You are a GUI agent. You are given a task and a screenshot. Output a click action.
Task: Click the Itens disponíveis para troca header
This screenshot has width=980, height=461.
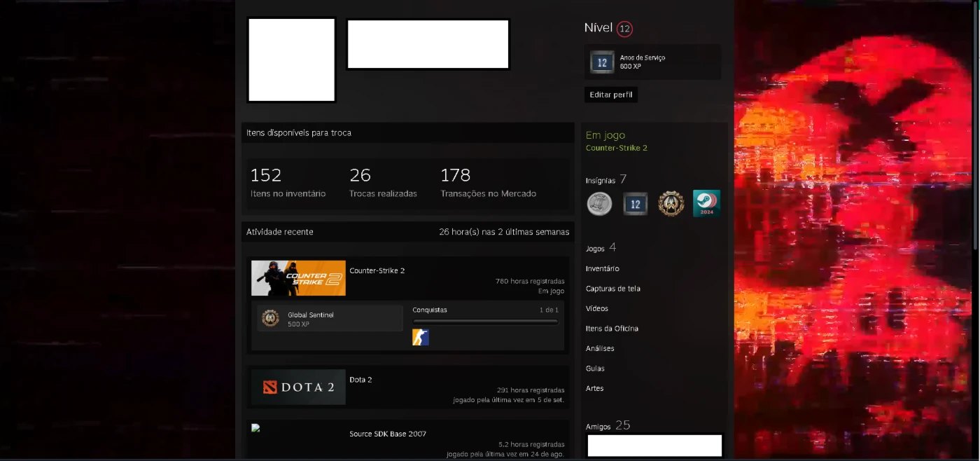pyautogui.click(x=299, y=132)
